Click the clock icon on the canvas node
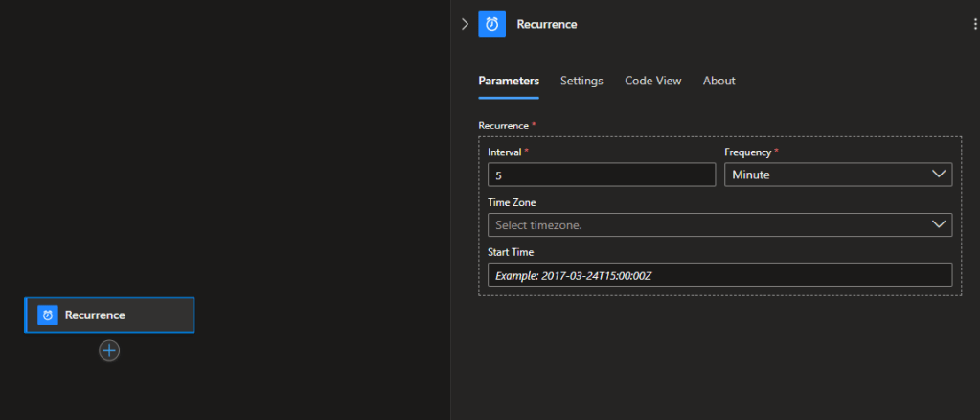 point(48,315)
